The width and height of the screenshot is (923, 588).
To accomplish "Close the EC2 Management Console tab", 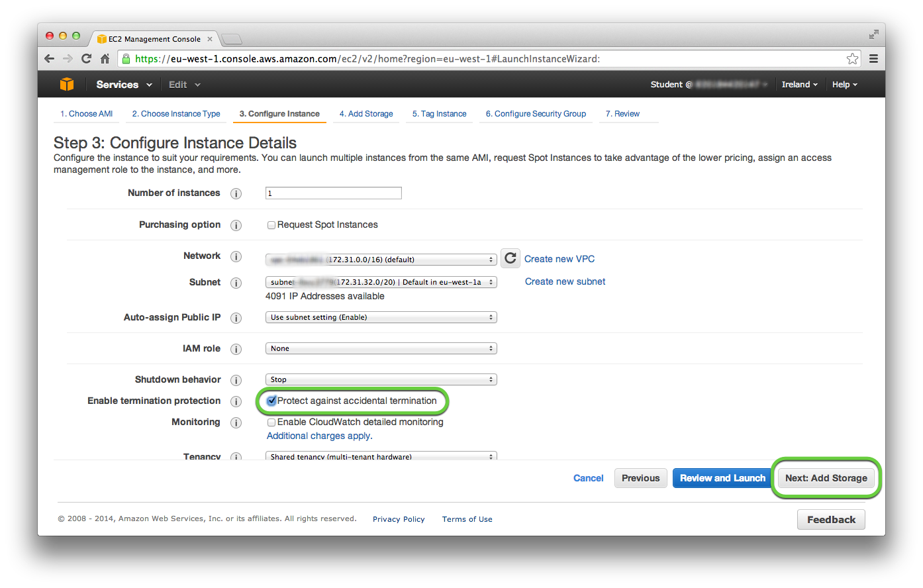I will 210,39.
